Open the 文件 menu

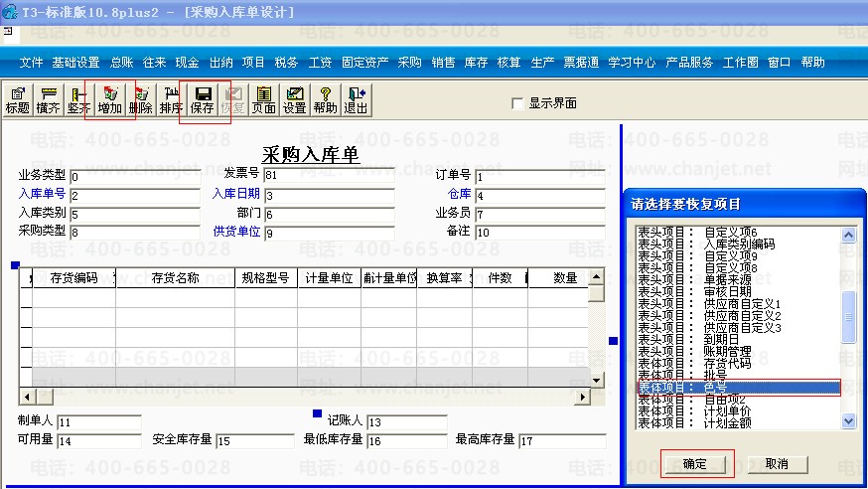point(31,63)
